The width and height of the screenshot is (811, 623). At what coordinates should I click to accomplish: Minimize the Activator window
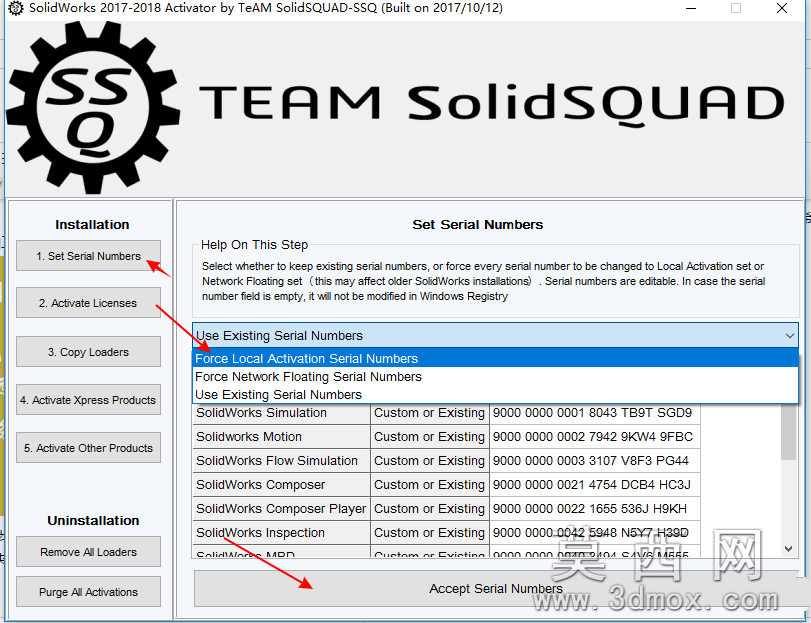690,8
